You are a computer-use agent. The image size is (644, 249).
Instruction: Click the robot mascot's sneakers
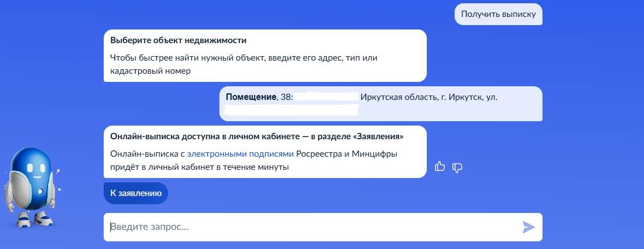coord(32,220)
